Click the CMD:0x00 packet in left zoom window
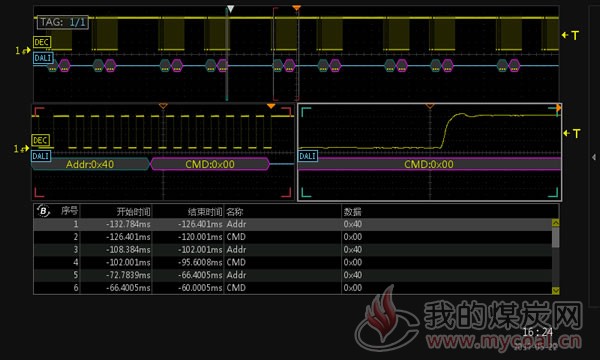 (x=210, y=165)
